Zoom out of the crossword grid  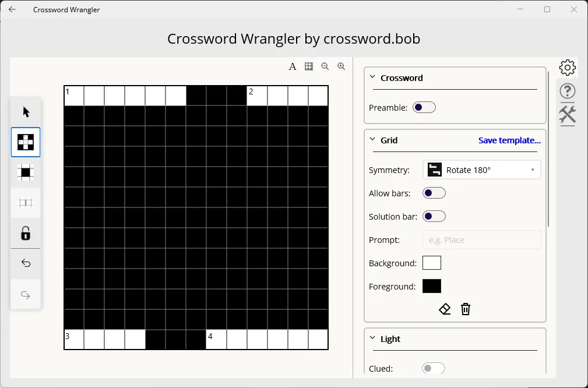click(x=325, y=66)
